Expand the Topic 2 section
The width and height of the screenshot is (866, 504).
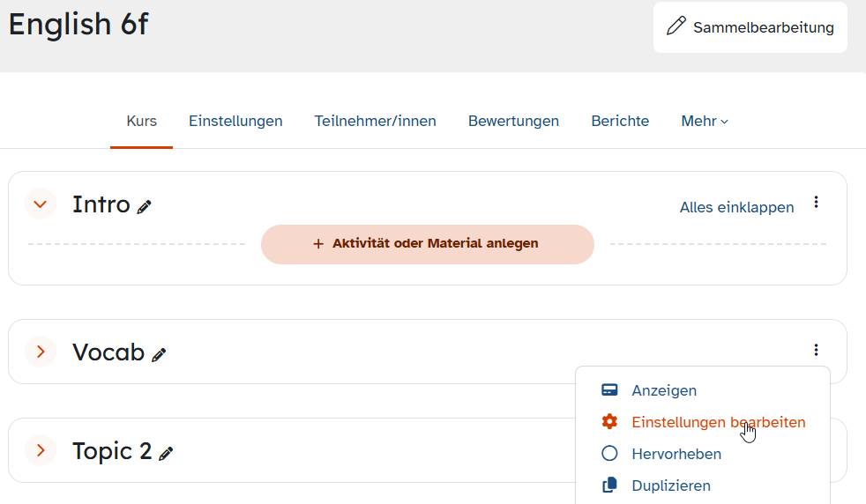41,450
